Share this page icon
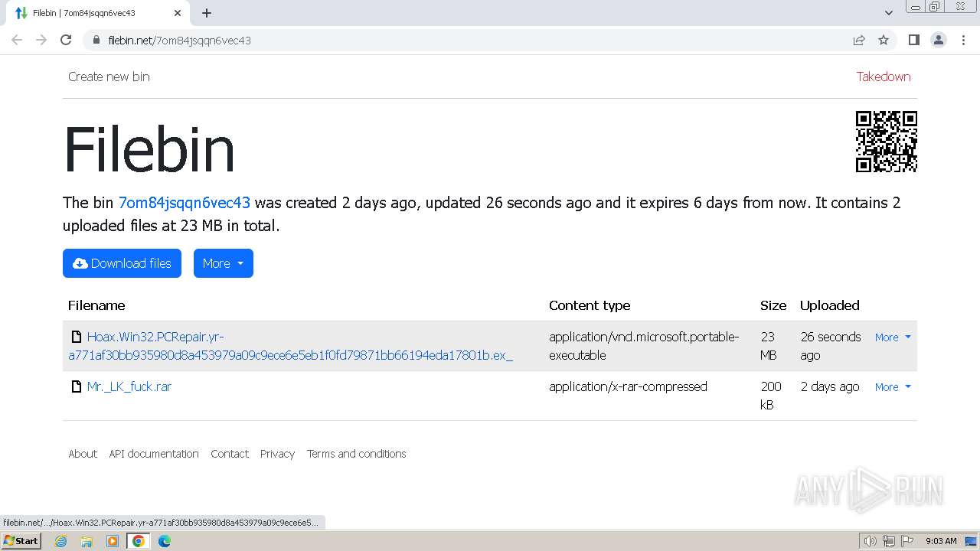This screenshot has height=551, width=980. click(x=859, y=40)
